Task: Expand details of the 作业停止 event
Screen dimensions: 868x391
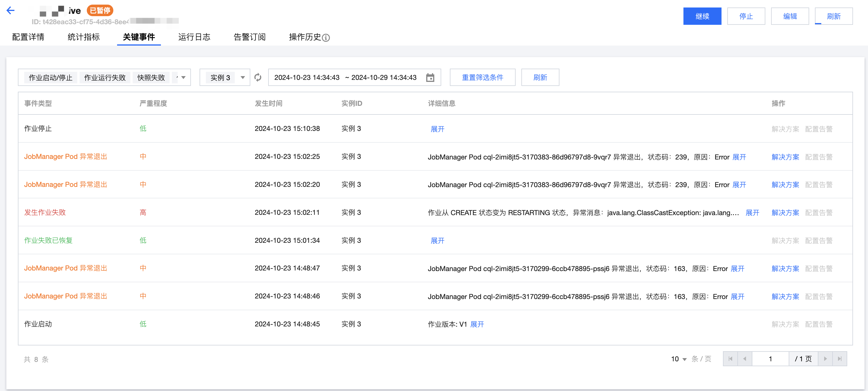Action: [x=437, y=129]
